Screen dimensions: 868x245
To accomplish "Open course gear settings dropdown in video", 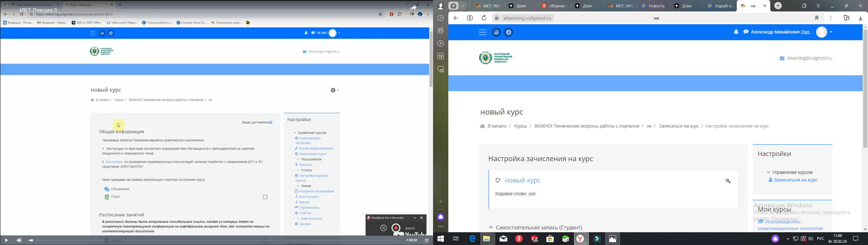I will click(335, 90).
